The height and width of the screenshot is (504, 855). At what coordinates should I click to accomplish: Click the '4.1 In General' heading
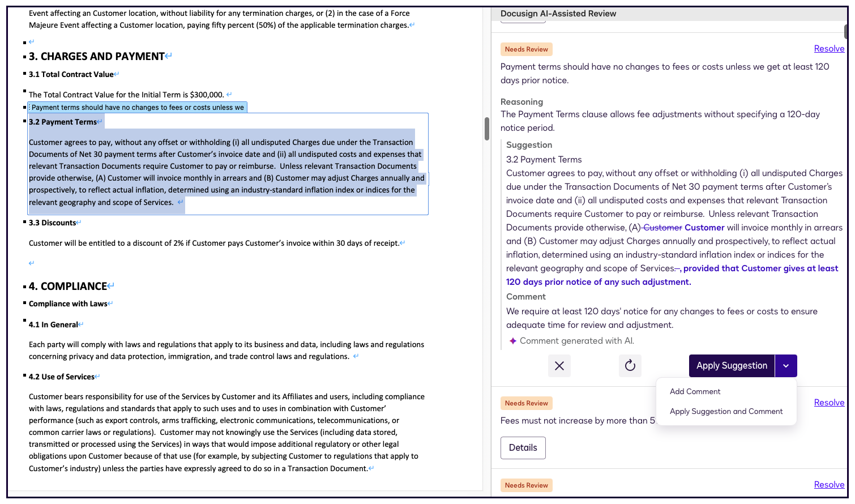tap(53, 324)
